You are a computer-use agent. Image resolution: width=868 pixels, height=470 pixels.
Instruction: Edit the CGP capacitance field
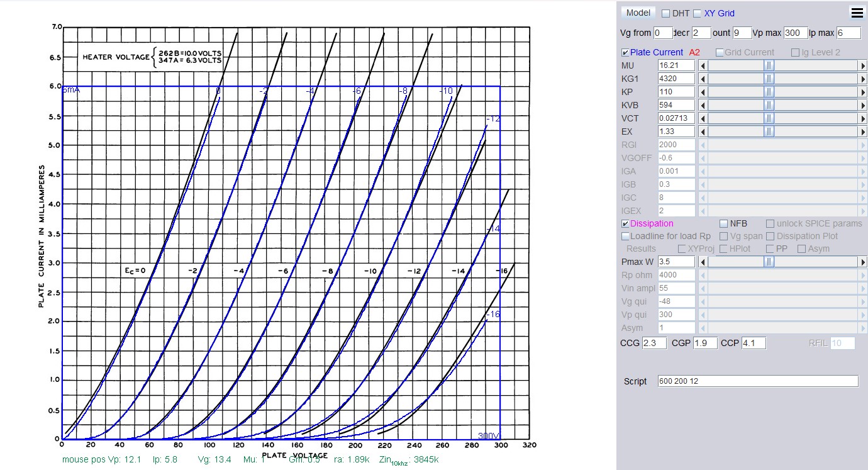pos(705,344)
